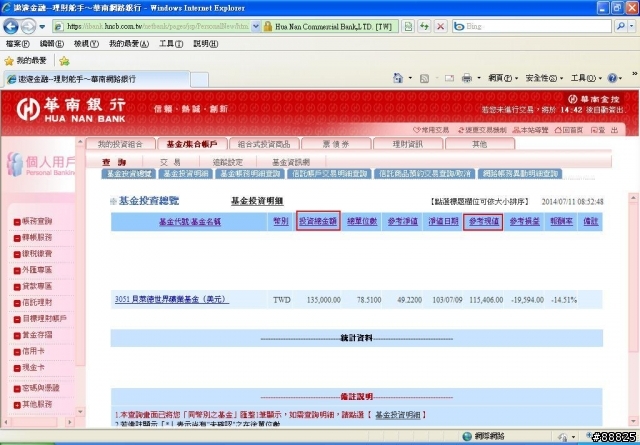Screen dimensions: 640x445
Task: Select the 交易 sub-tab
Action: (x=170, y=162)
